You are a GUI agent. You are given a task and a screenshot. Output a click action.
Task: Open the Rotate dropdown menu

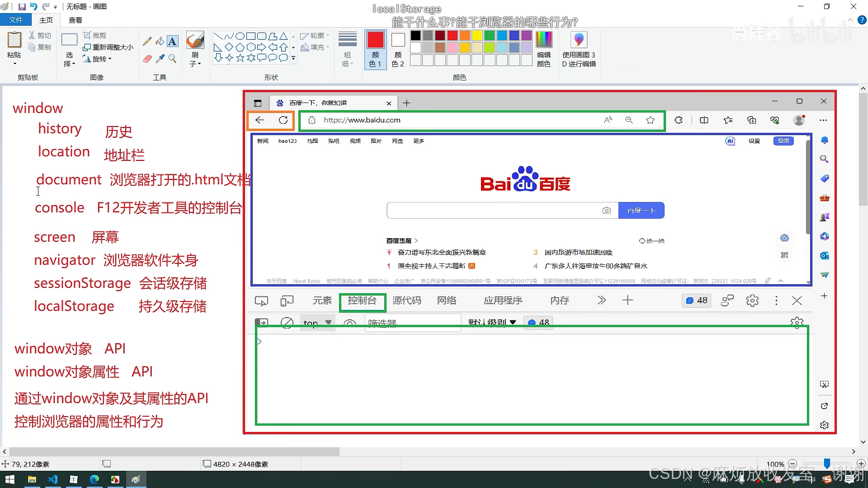coord(101,59)
